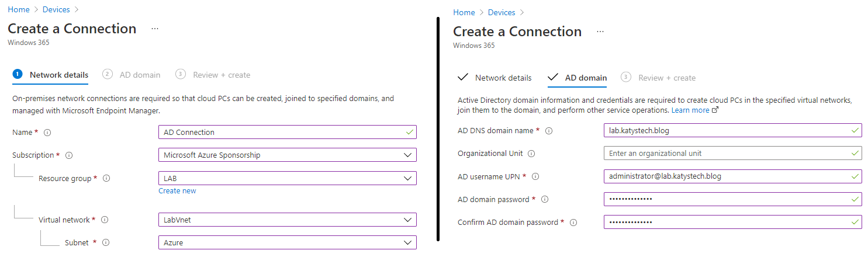Select the Network details step numbered 1
The image size is (868, 264).
pyautogui.click(x=51, y=75)
